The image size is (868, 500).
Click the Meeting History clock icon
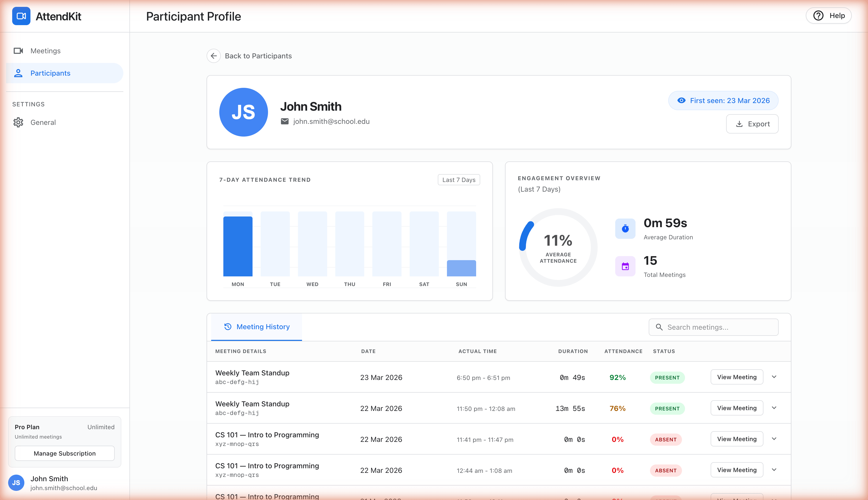tap(228, 327)
